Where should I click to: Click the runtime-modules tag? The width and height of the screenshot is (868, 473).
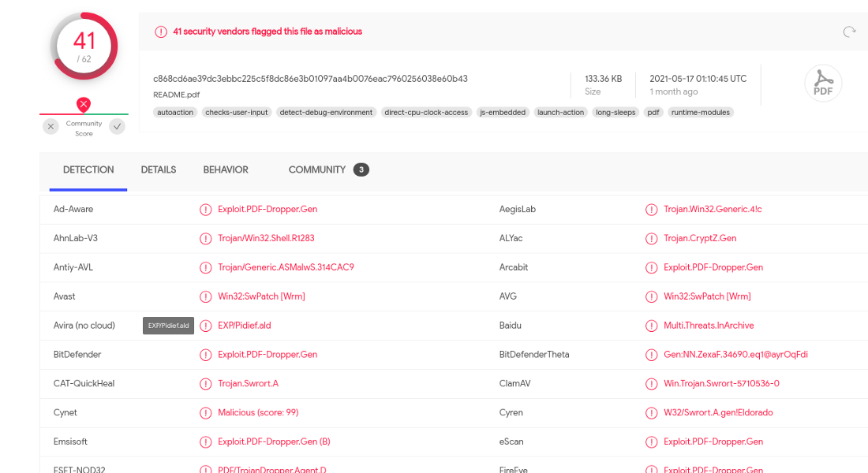(x=701, y=112)
